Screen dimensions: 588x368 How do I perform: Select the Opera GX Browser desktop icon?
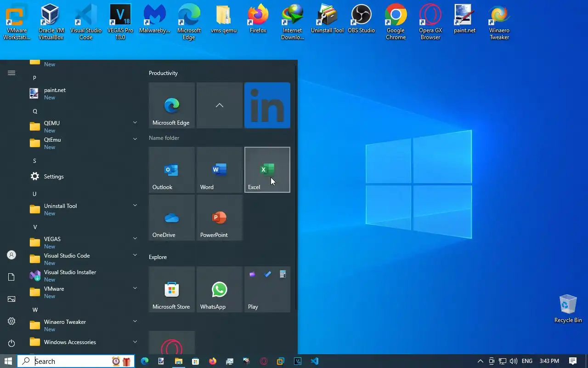[x=430, y=22]
